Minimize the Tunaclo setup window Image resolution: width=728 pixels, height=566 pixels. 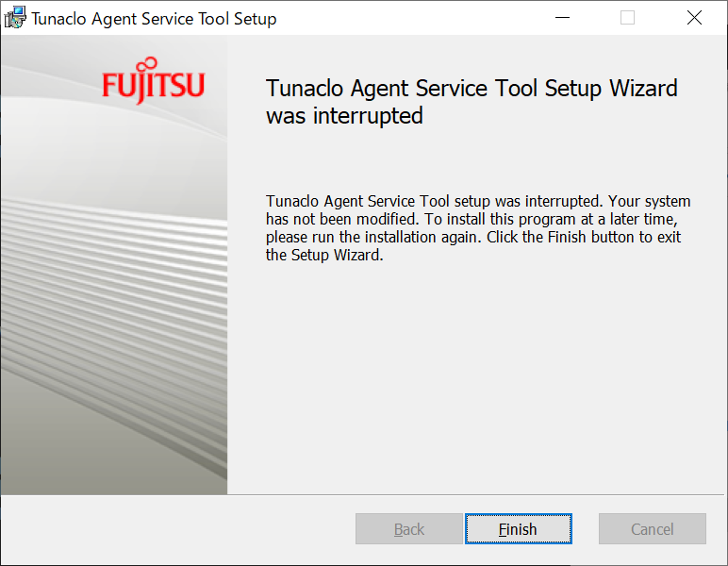point(562,18)
